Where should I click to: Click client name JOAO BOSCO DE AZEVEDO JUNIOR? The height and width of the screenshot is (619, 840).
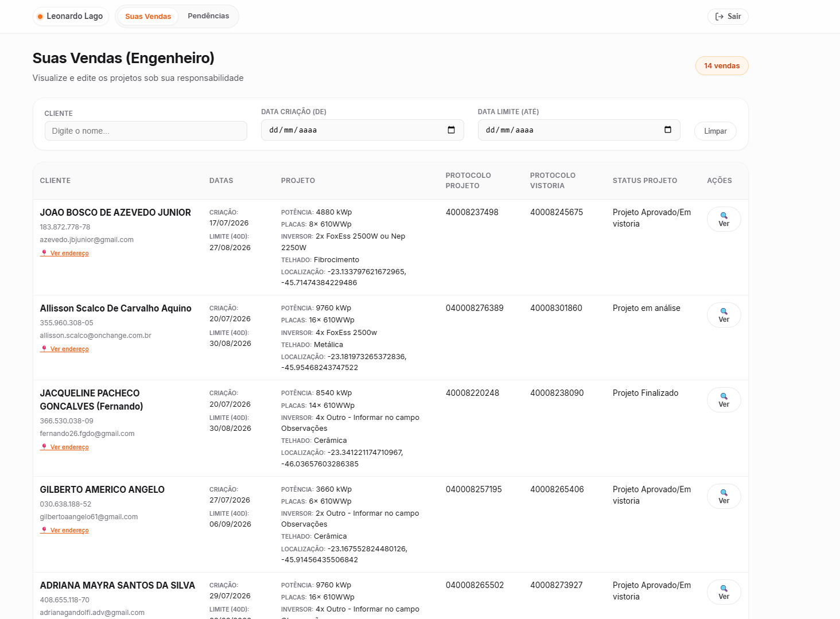[x=115, y=212]
